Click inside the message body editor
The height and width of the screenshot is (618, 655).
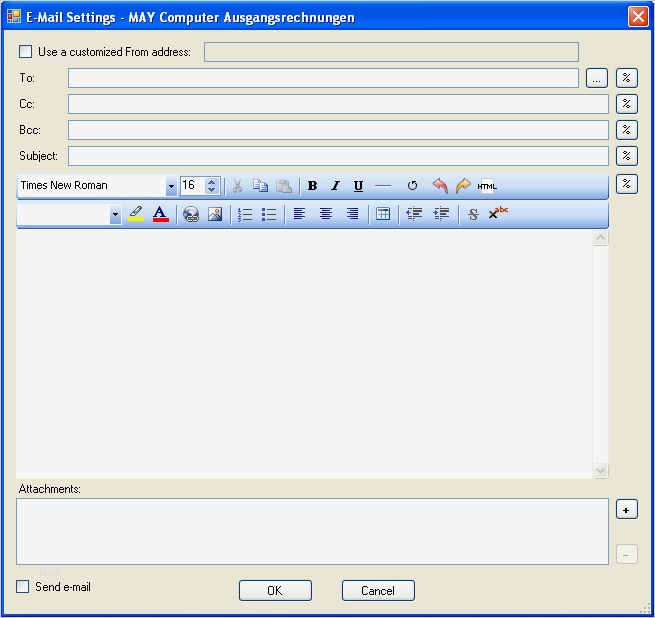(304, 354)
